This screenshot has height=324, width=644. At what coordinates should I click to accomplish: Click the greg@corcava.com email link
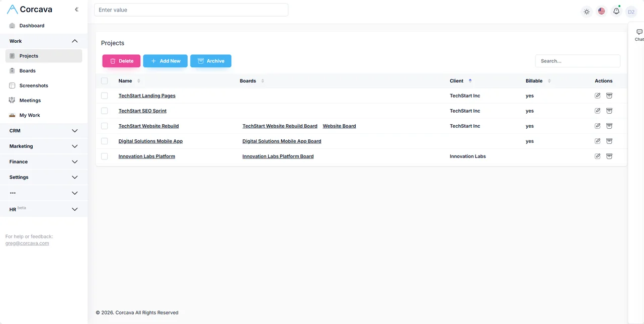27,243
